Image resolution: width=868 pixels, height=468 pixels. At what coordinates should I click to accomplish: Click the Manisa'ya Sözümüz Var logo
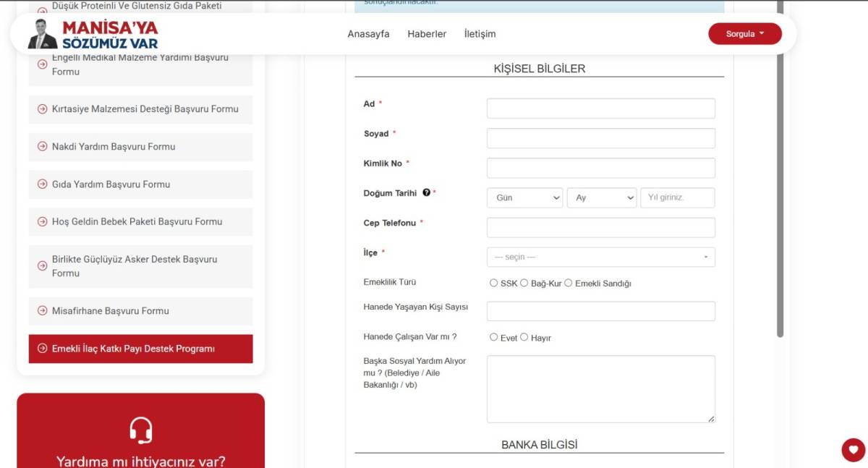93,34
